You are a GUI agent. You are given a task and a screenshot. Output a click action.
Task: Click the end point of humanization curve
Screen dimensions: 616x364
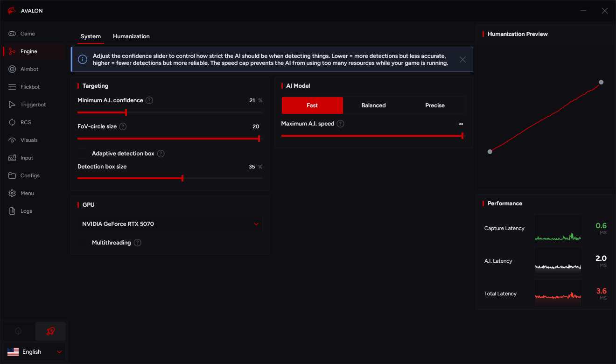[x=601, y=82]
